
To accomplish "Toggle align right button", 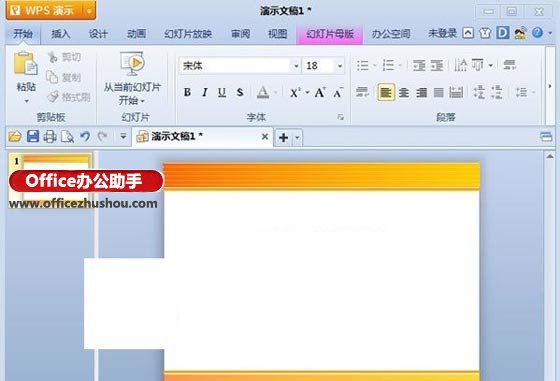I will pos(421,93).
